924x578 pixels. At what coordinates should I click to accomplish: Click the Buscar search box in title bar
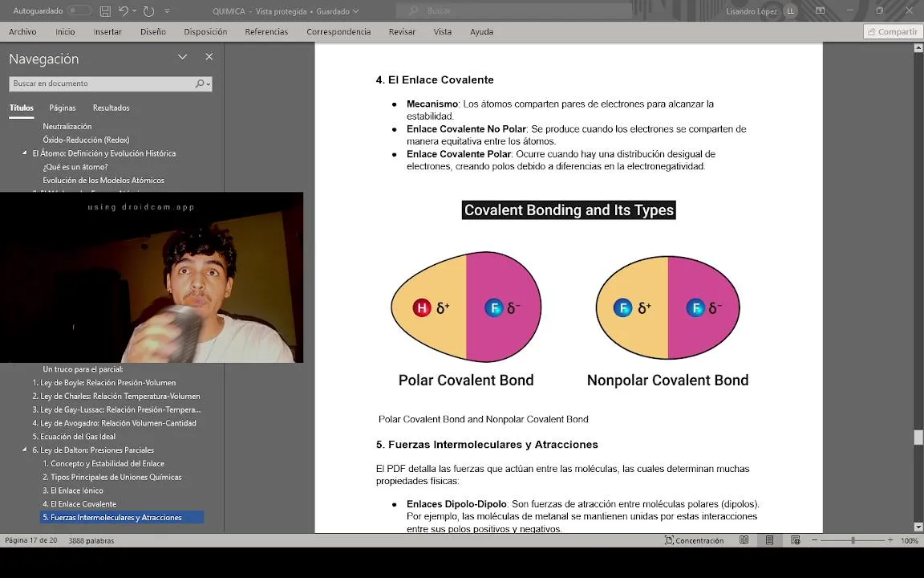click(x=514, y=10)
